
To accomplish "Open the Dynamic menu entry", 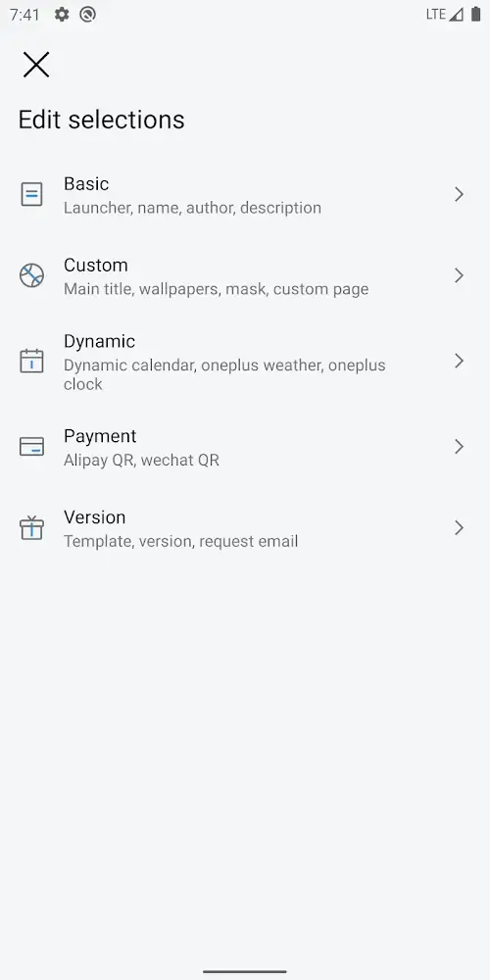I will click(x=245, y=361).
